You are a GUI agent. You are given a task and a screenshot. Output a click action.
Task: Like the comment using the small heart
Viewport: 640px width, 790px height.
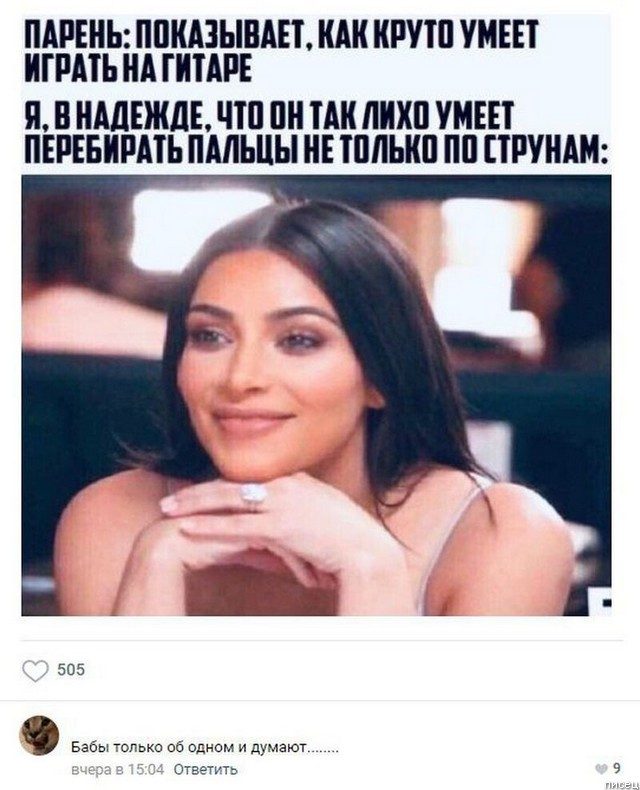(x=602, y=768)
